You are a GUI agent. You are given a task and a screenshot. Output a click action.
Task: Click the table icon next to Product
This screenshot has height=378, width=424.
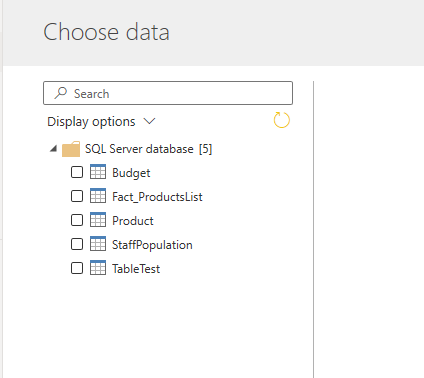(x=98, y=220)
